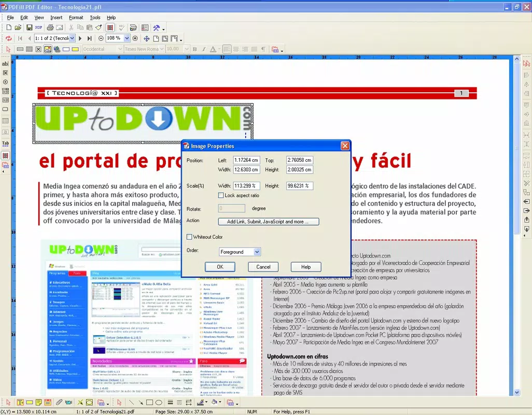
Task: Click the Paste clipboard icon
Action: 90,28
